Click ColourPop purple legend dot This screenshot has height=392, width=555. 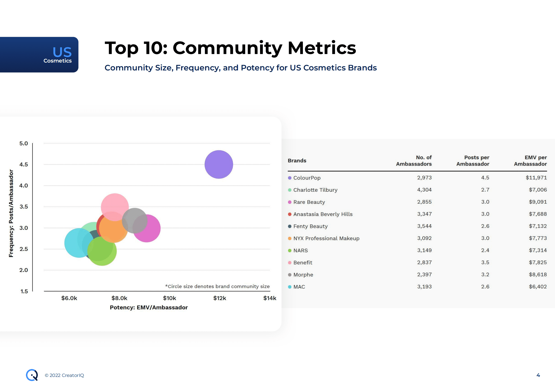click(290, 178)
